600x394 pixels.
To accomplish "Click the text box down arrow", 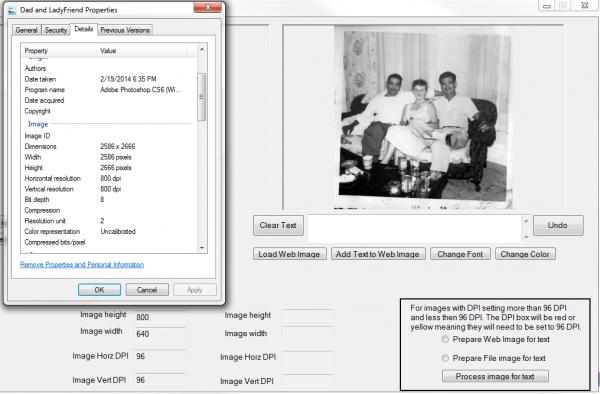I will 526,237.
